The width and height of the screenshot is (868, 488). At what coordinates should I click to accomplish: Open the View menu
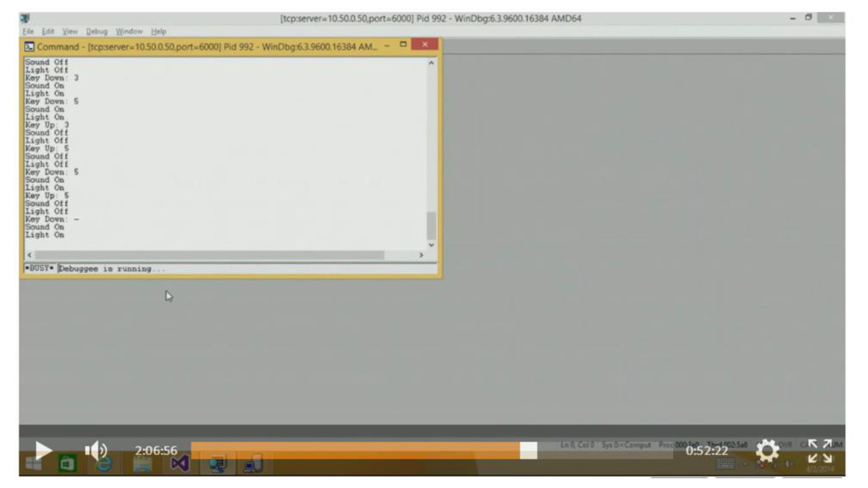[70, 31]
